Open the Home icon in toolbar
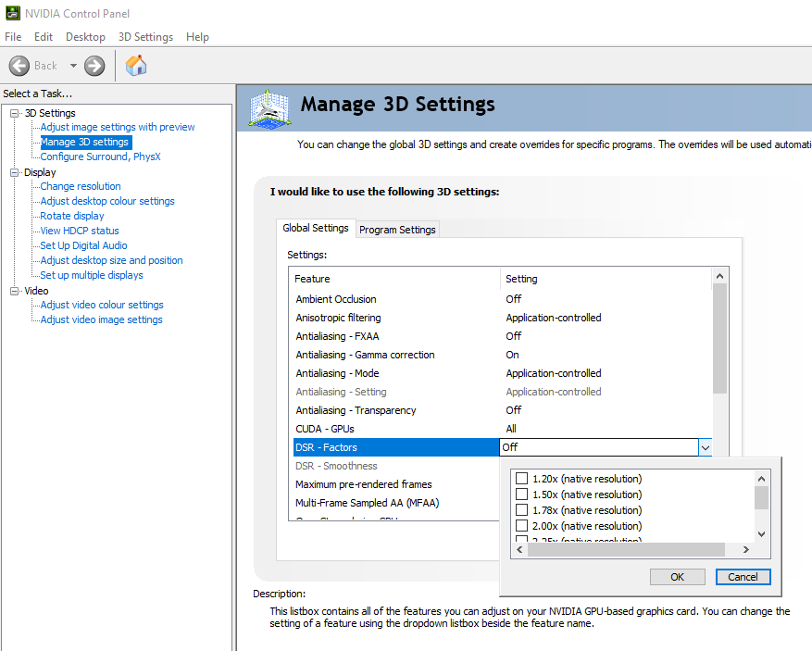This screenshot has width=812, height=651. [136, 65]
